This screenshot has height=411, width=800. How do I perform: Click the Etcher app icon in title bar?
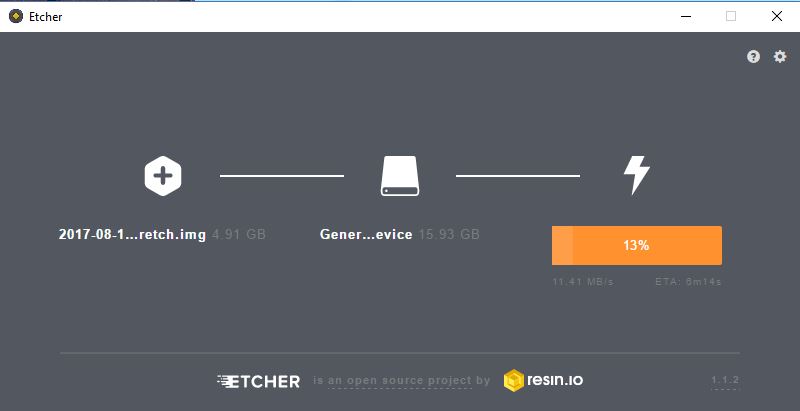pyautogui.click(x=16, y=16)
